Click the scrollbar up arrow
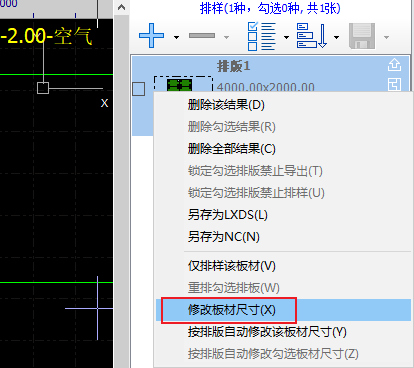Image resolution: width=414 pixels, height=368 pixels. (x=122, y=7)
